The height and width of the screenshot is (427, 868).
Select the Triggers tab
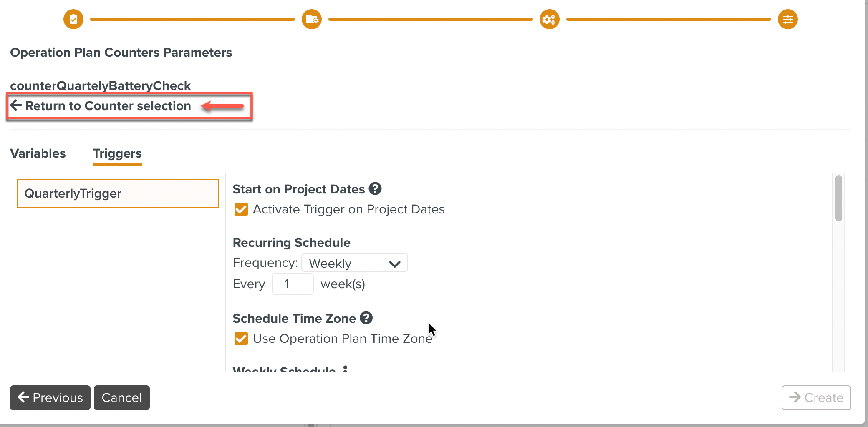click(117, 153)
